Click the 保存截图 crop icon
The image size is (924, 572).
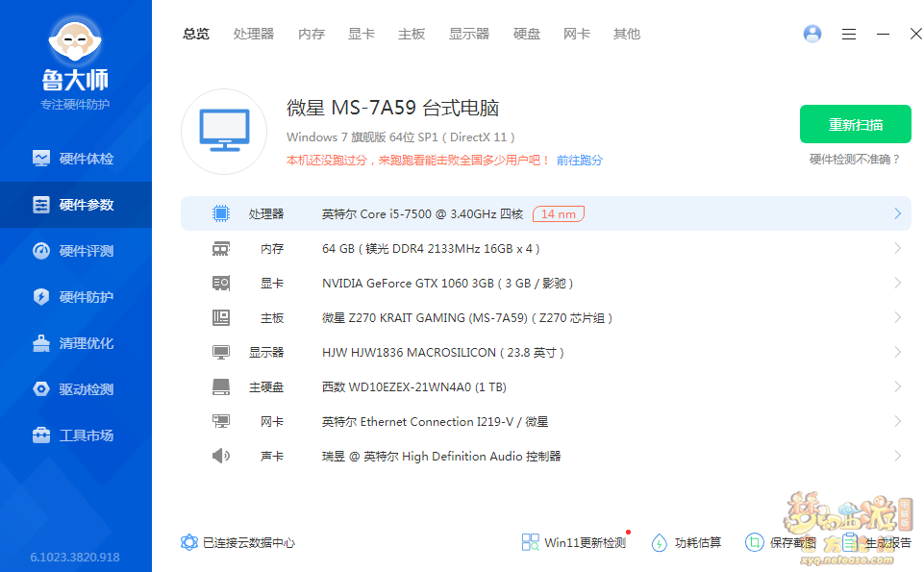[x=754, y=542]
